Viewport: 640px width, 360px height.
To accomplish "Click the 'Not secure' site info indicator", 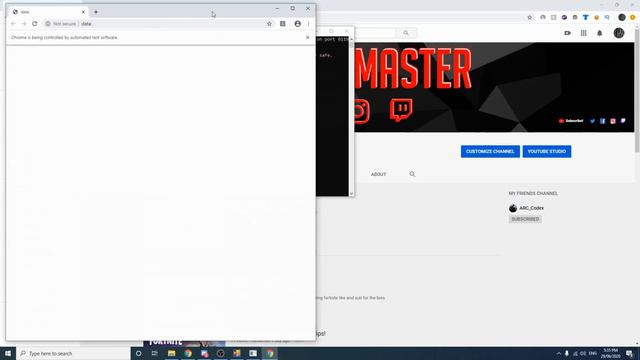I will pos(61,24).
